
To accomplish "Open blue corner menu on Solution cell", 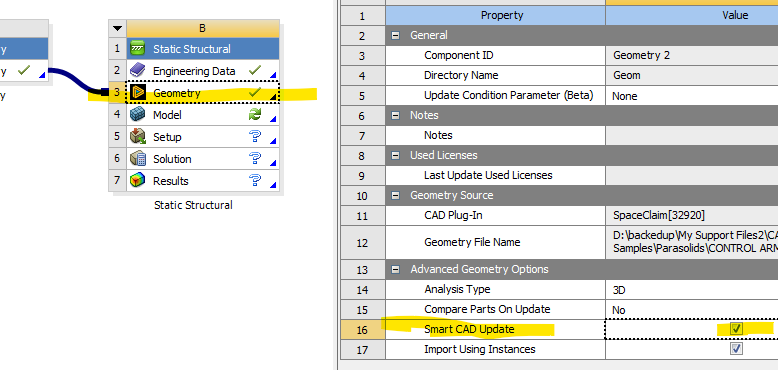I will 273,163.
